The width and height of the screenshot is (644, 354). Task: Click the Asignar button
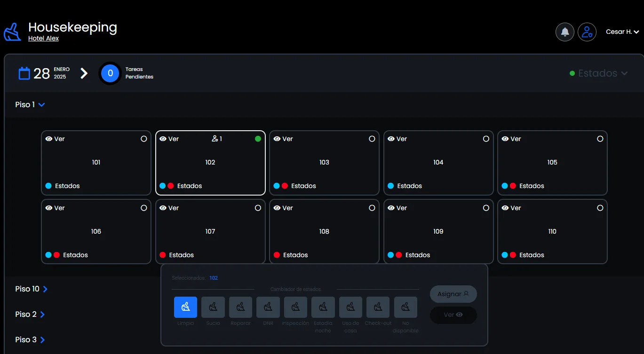(453, 294)
